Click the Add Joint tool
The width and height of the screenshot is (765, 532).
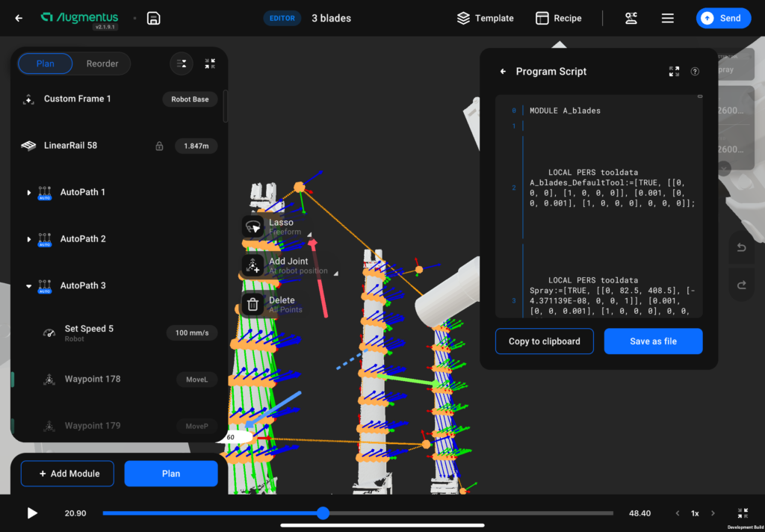click(x=253, y=266)
